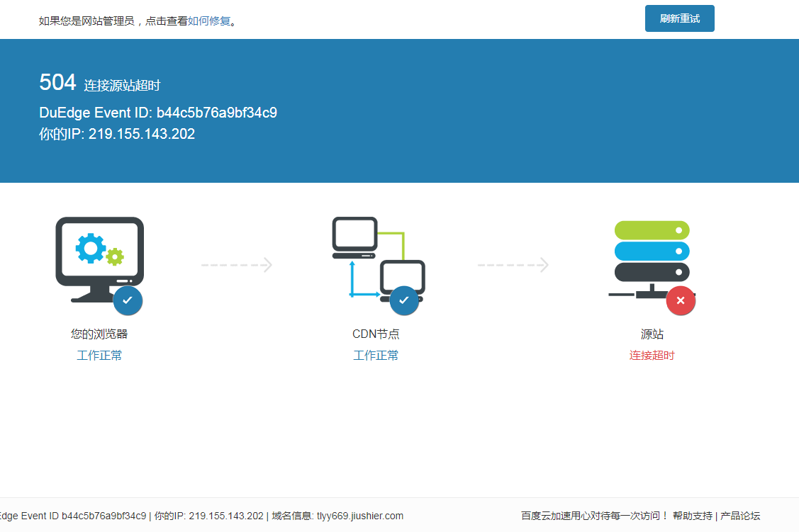Viewport: 799px width, 532px height.
Task: Click the red X error badge on server
Action: (x=681, y=300)
